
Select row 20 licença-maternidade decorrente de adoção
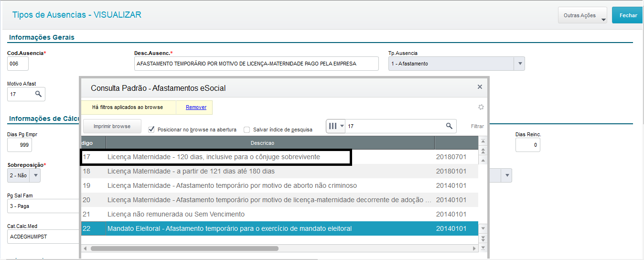click(279, 200)
